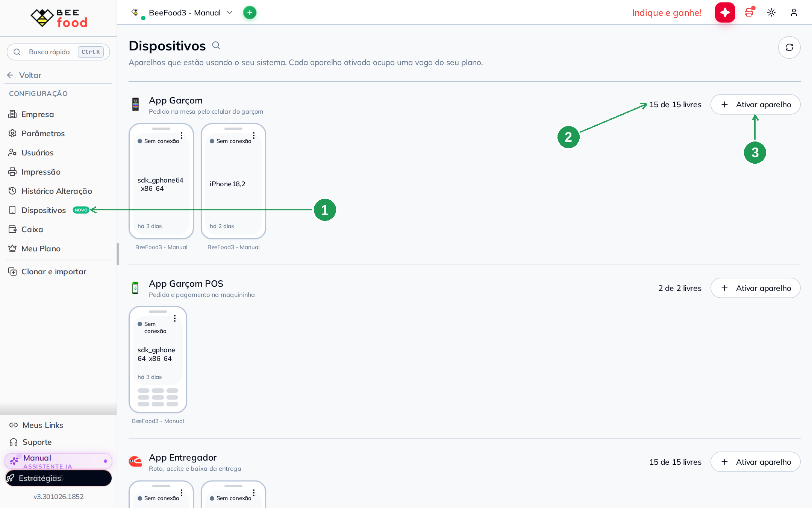This screenshot has height=508, width=812.
Task: Select the sdk_gphone64 device card in App Garçom
Action: pyautogui.click(x=161, y=181)
